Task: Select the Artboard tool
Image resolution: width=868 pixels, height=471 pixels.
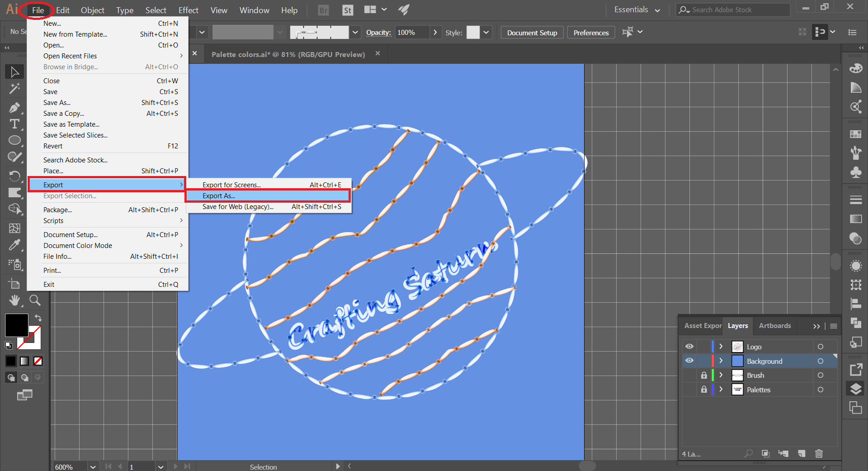Action: (x=14, y=284)
